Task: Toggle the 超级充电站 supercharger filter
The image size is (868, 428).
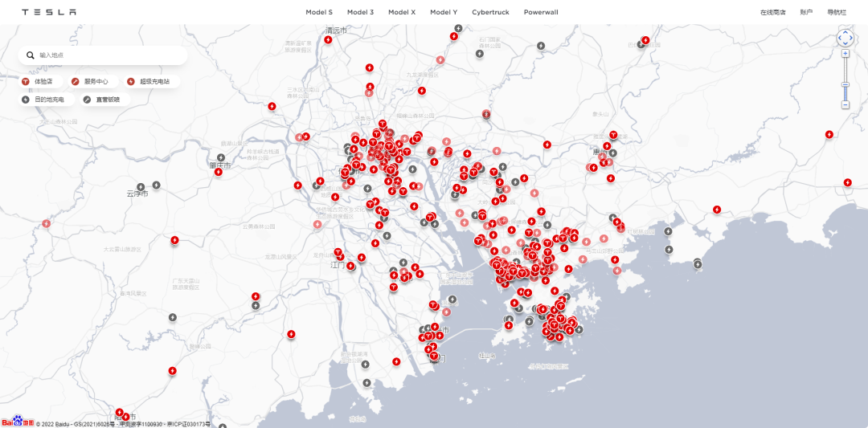Action: 152,81
